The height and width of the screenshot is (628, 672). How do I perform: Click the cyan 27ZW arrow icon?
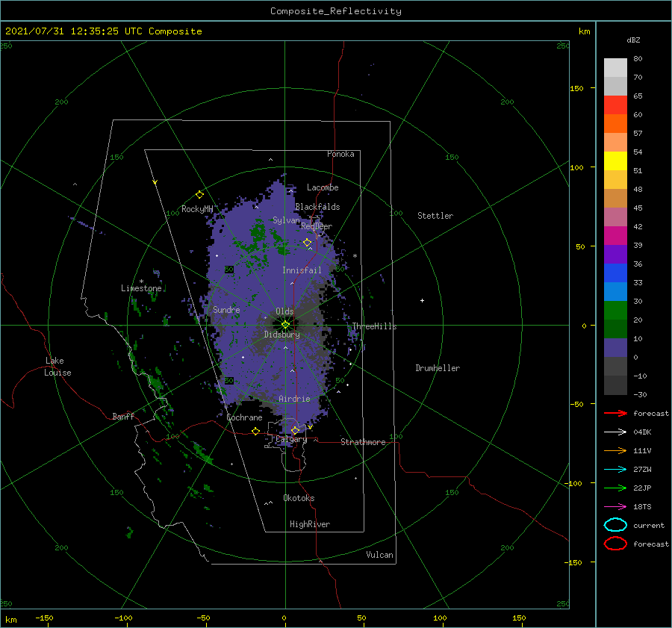point(615,470)
